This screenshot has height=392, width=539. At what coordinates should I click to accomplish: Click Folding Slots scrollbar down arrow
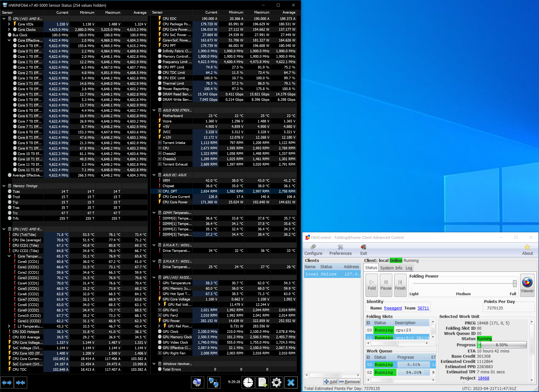[x=433, y=337]
